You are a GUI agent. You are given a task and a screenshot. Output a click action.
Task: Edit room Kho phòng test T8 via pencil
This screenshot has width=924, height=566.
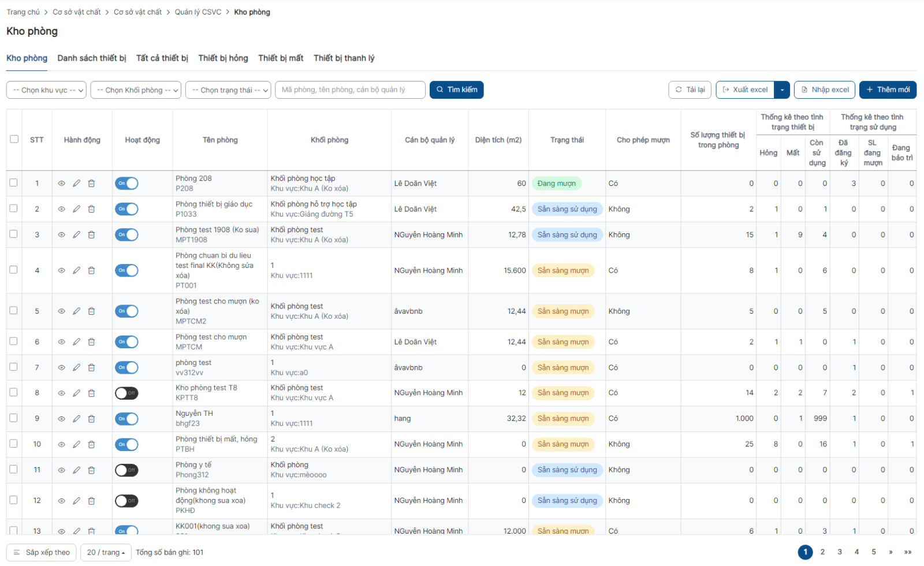pos(76,393)
